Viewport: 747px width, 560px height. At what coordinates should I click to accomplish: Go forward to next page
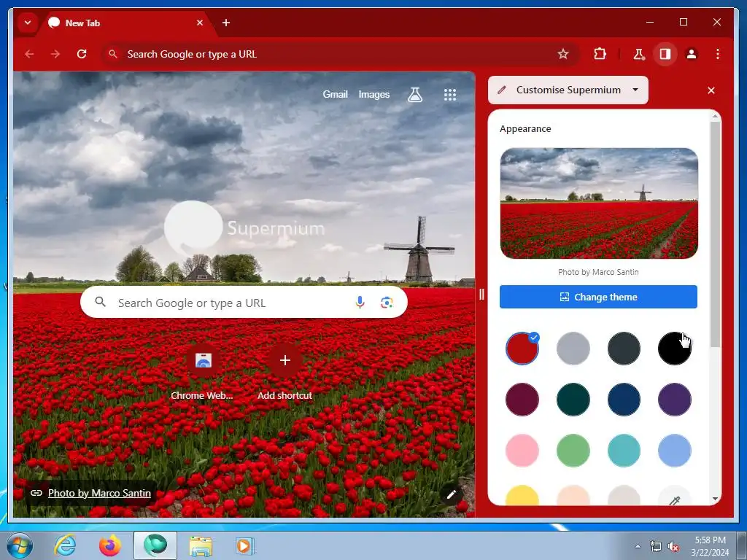tap(55, 54)
